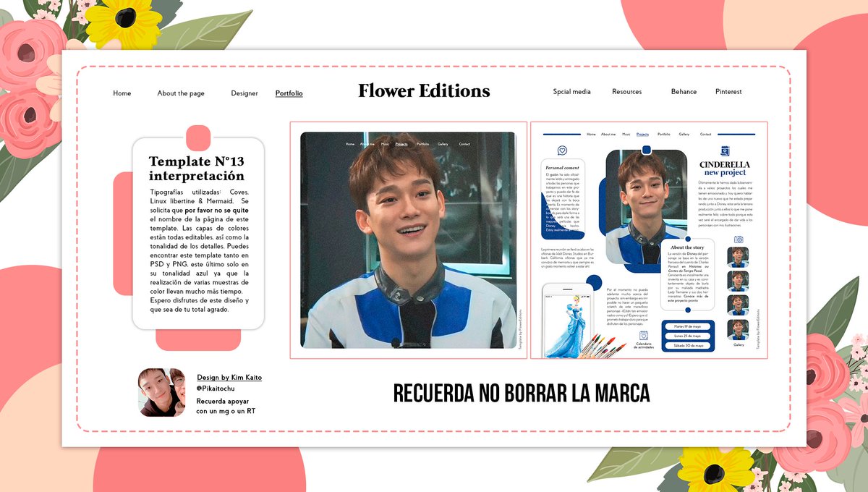The width and height of the screenshot is (868, 492).
Task: Click Kim Kaito's profile picture
Action: [161, 391]
